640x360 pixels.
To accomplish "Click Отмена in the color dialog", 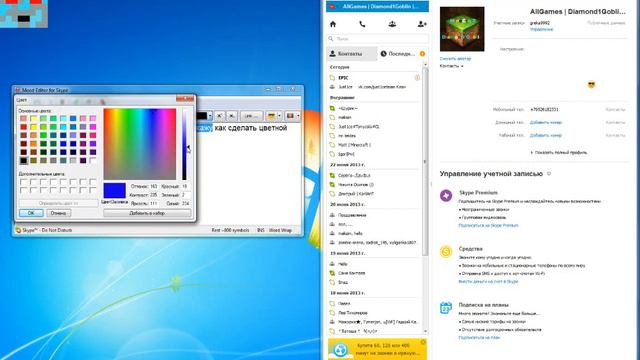I will pyautogui.click(x=58, y=213).
